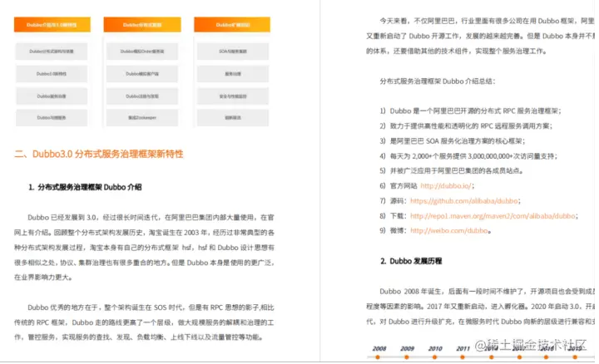
Task: Click the 2010 timeline dot
Action: (x=435, y=357)
